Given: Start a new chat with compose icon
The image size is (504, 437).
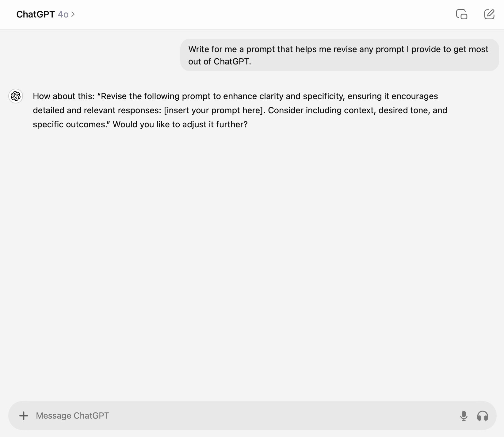Looking at the screenshot, I should pos(489,14).
